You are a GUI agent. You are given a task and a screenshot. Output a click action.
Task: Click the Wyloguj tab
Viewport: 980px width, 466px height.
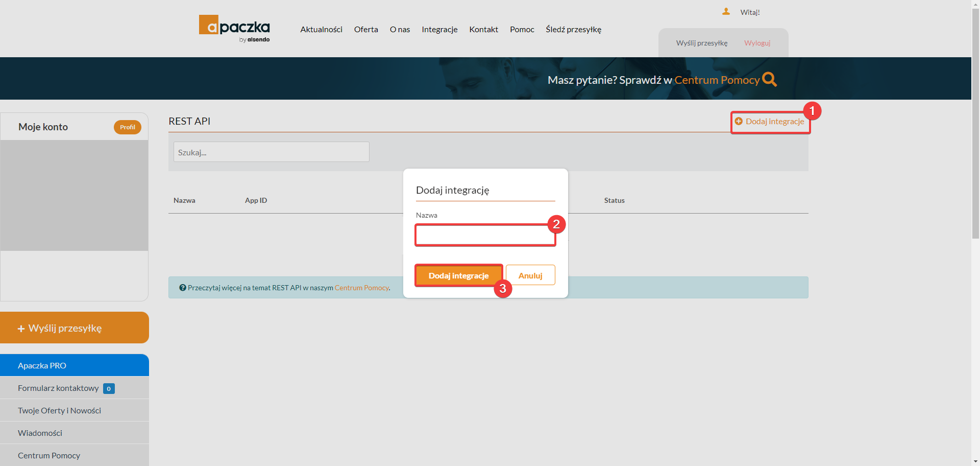[757, 43]
